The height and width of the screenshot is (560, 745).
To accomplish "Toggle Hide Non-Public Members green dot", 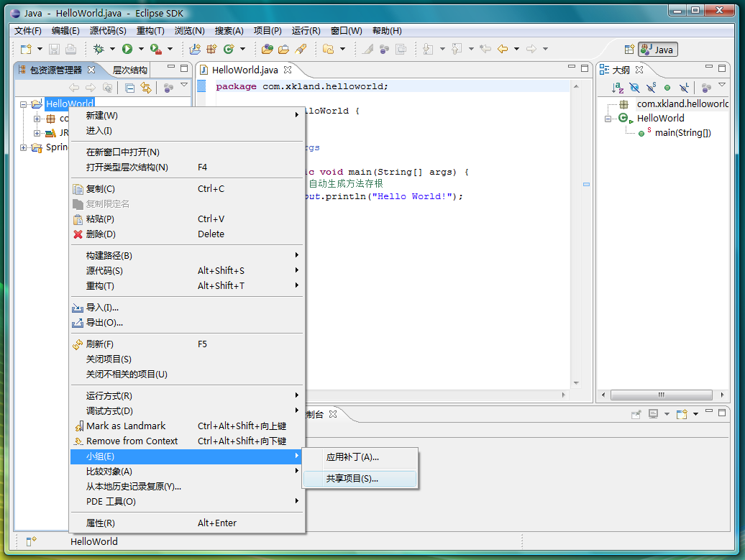I will [667, 88].
